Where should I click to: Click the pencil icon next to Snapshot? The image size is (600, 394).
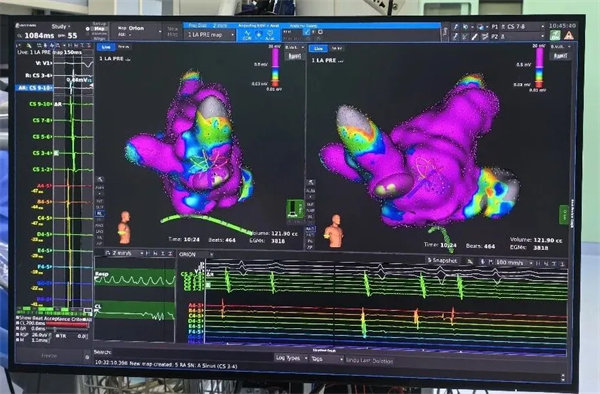tap(470, 262)
